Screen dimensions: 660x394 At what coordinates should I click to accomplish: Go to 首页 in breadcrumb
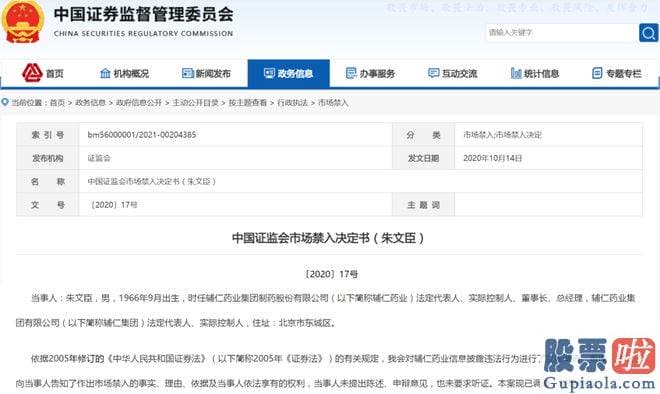[x=57, y=103]
